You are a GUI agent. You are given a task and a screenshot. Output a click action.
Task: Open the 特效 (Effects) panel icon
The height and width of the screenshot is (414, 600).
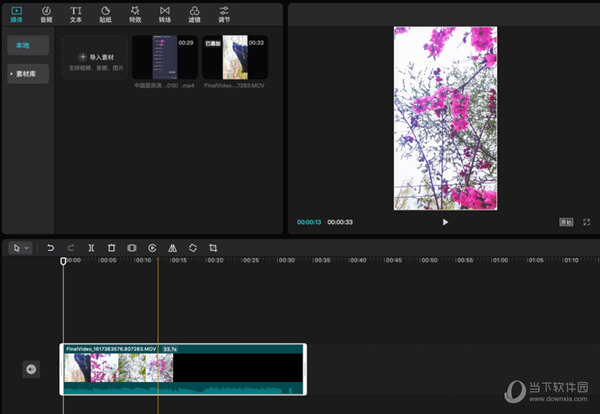point(135,13)
